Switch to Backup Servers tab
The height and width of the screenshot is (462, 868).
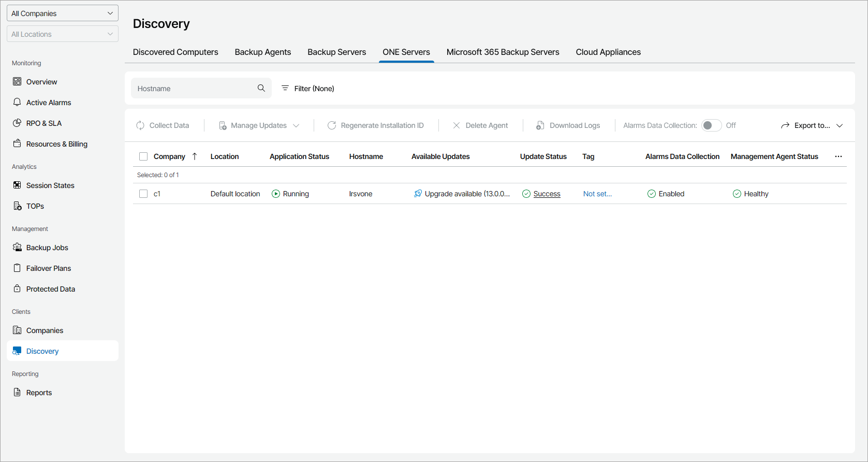click(336, 52)
